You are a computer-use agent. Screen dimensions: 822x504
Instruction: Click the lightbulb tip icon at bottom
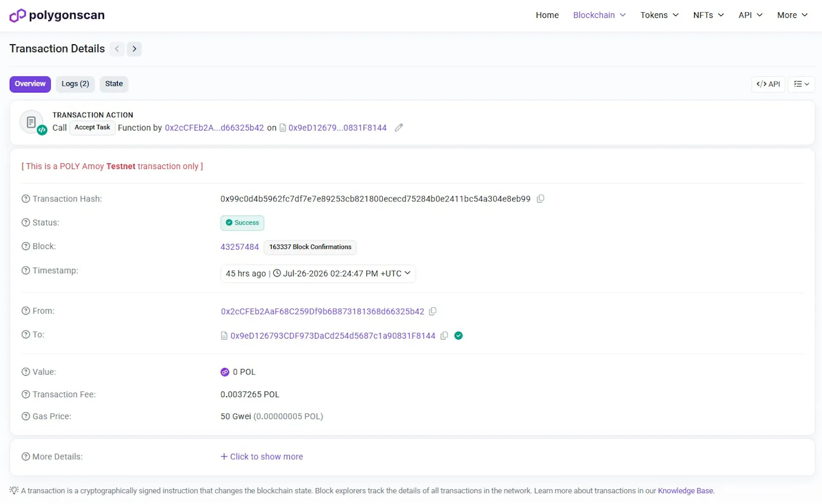coord(14,490)
